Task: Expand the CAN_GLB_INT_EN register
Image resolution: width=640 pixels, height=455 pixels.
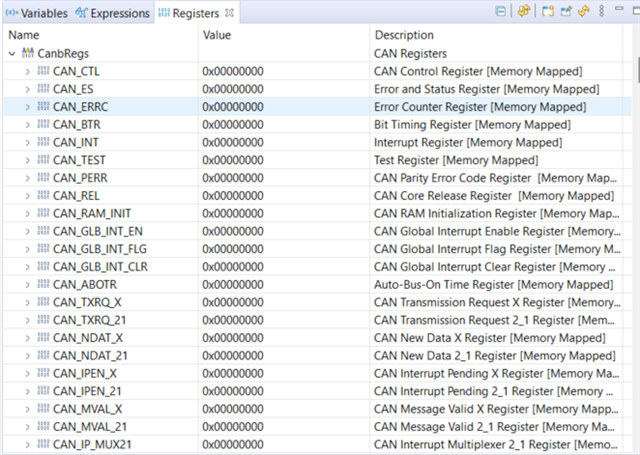Action: tap(27, 231)
